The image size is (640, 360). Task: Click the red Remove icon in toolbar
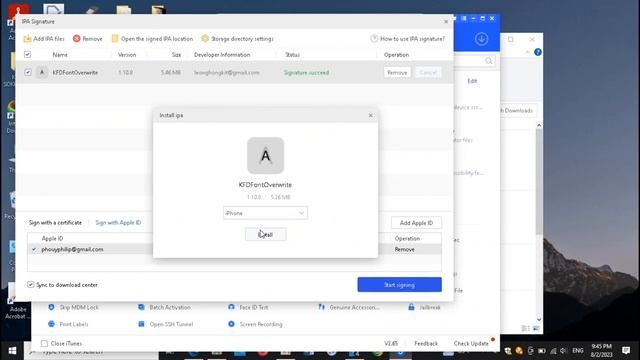77,39
